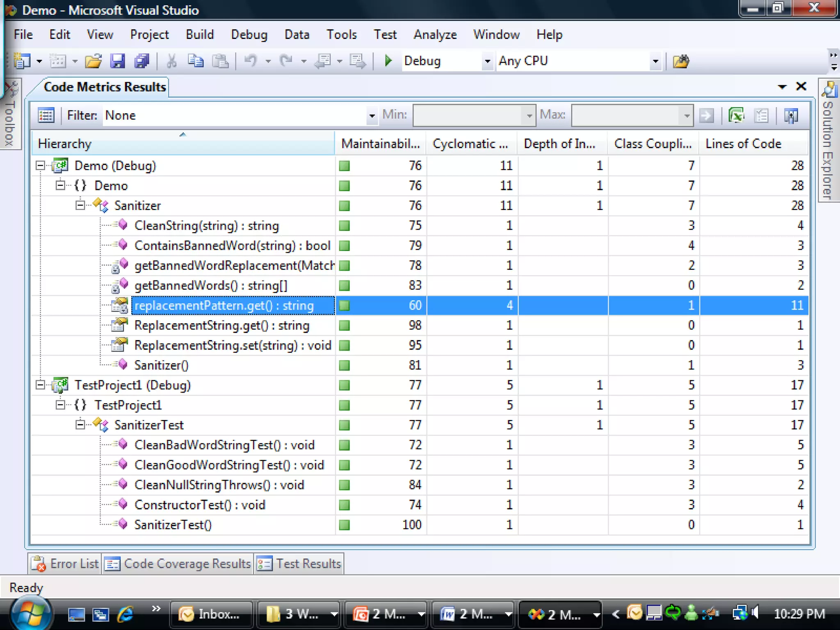Collapse the Sanitizer class node
Image resolution: width=840 pixels, height=630 pixels.
[80, 205]
